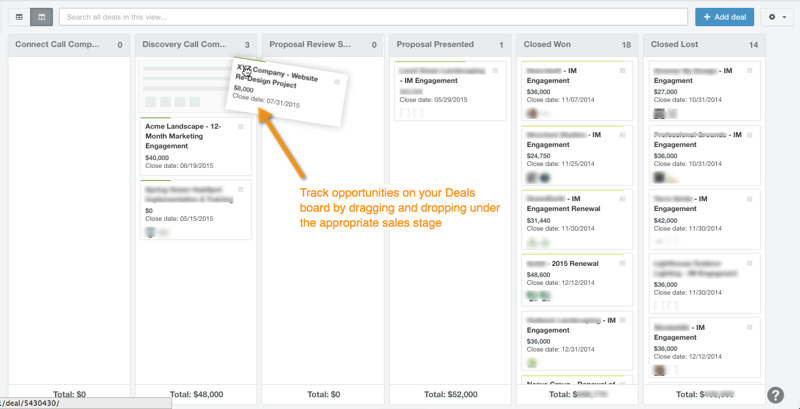Click 'Close date: 11/25/2014' text

(561, 164)
